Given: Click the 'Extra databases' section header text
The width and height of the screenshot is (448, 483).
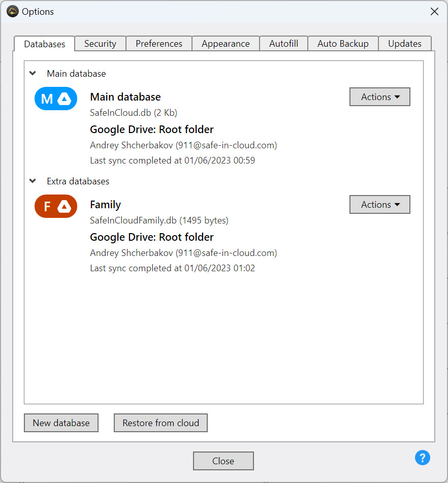Looking at the screenshot, I should [78, 181].
